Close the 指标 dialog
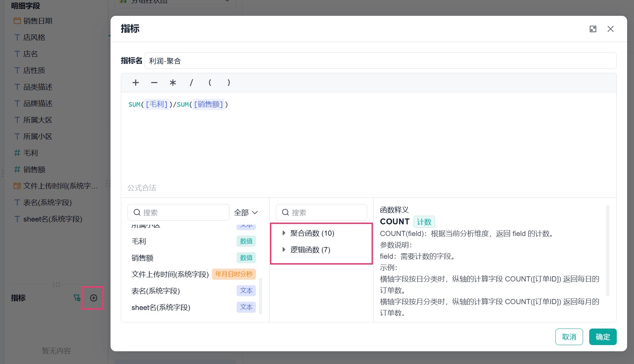The width and height of the screenshot is (634, 364). pyautogui.click(x=611, y=29)
